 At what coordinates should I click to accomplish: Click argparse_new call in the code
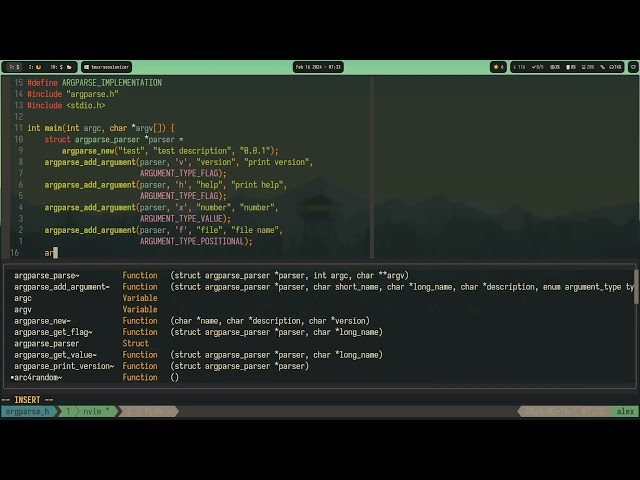[x=88, y=151]
